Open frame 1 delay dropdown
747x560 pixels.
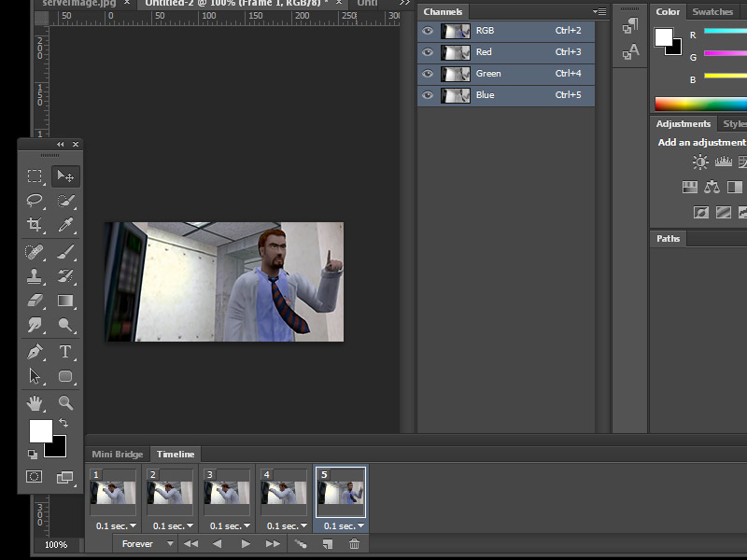[116, 526]
